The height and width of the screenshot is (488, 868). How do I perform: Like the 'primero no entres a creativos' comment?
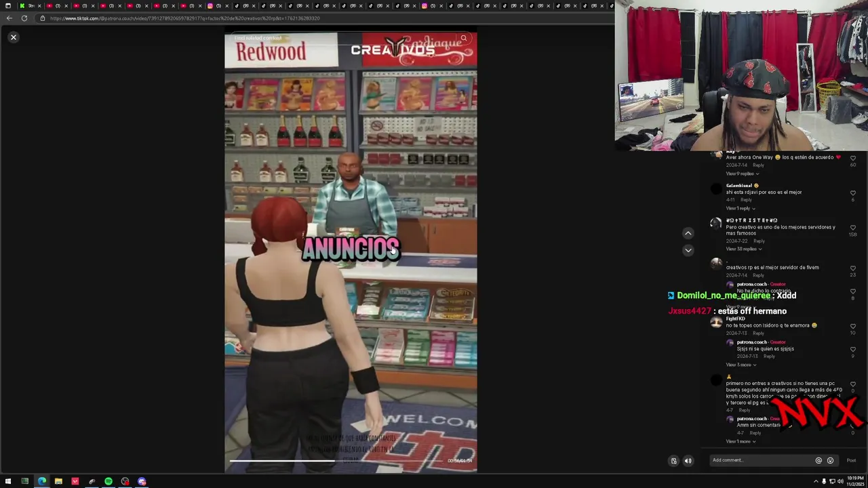(x=853, y=384)
